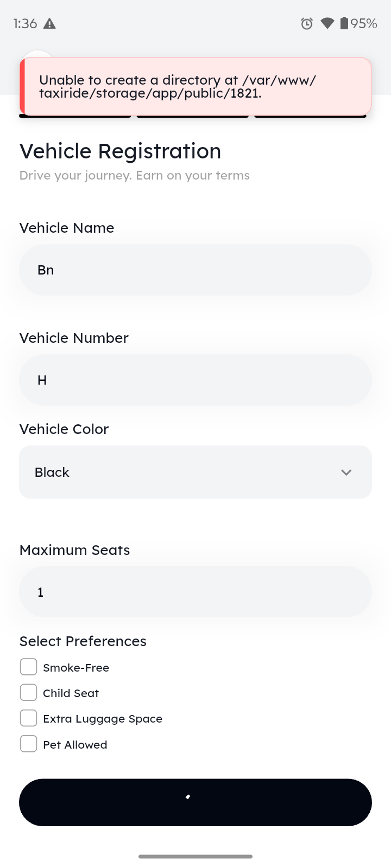Open the Vehicle Color dropdown showing Black
Screen dimensions: 391x868
[195, 472]
